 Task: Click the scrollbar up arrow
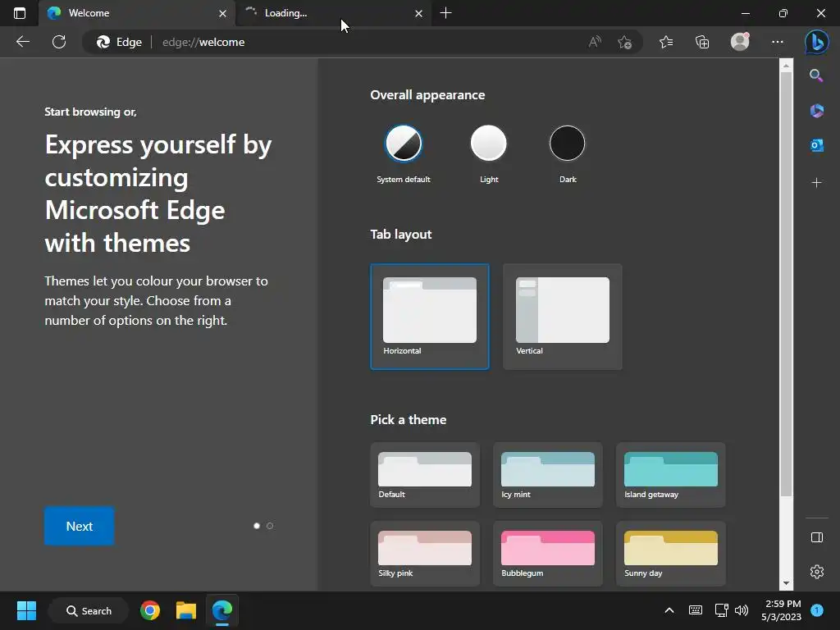pos(786,66)
